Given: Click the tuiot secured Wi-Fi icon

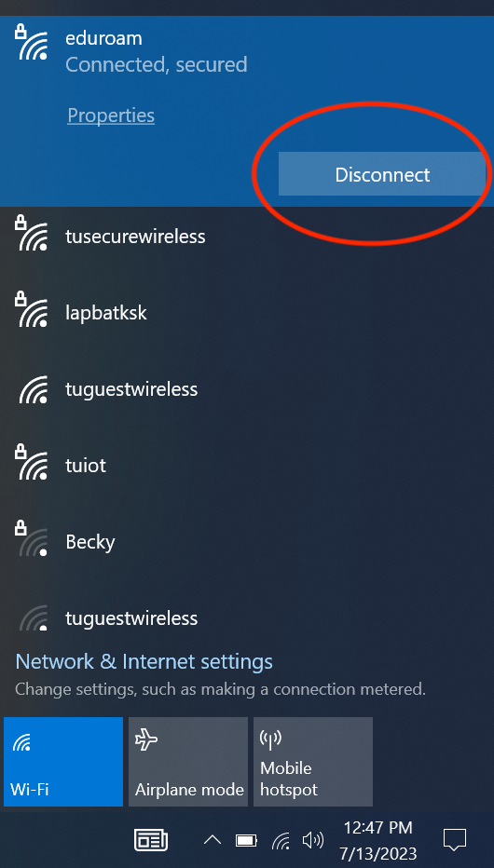Looking at the screenshot, I should 31,463.
